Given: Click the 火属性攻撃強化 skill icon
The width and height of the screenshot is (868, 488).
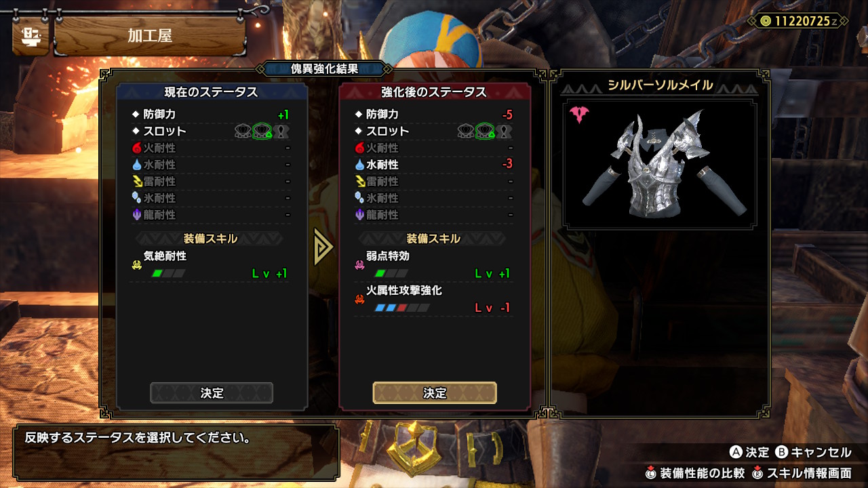Looking at the screenshot, I should coord(359,299).
